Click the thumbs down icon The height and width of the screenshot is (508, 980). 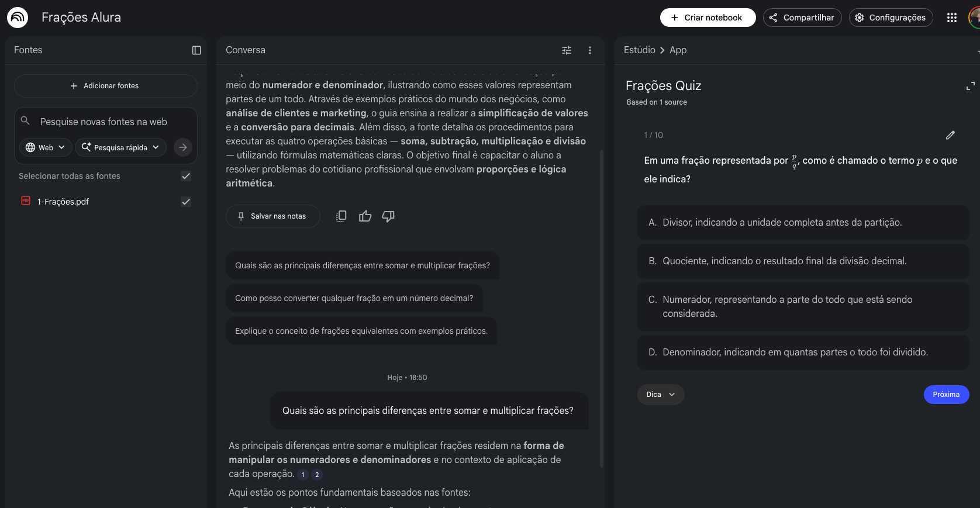388,216
